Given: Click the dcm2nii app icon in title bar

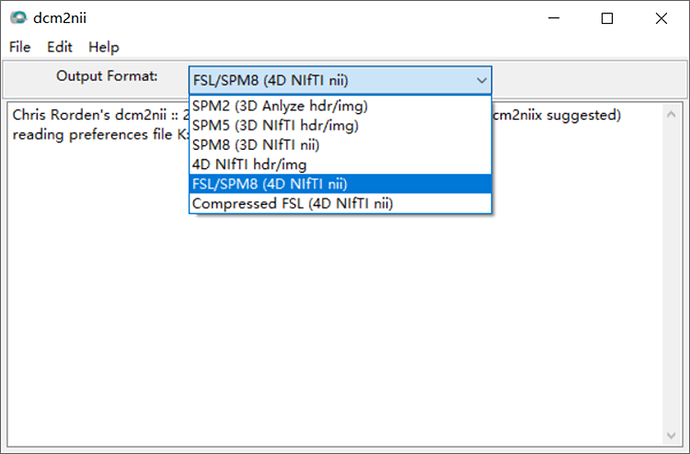Looking at the screenshot, I should (18, 18).
